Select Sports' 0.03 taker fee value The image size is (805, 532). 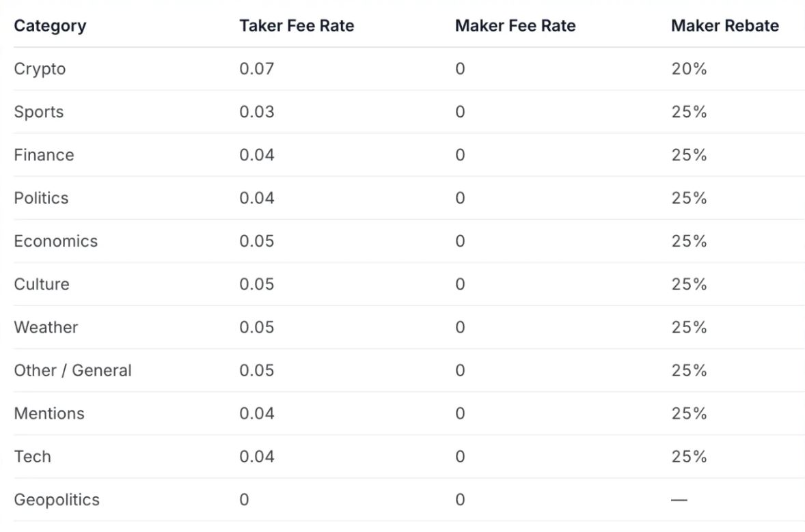click(x=257, y=112)
